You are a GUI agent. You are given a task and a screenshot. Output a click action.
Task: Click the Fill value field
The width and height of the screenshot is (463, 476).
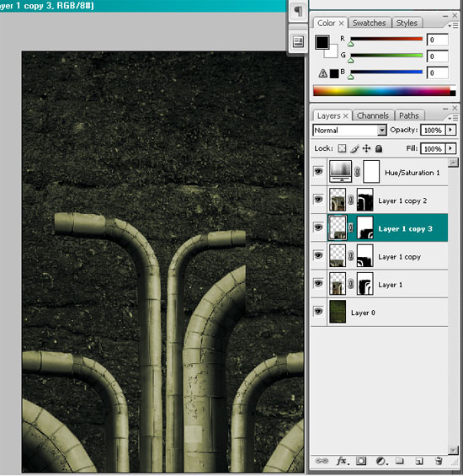pos(433,149)
